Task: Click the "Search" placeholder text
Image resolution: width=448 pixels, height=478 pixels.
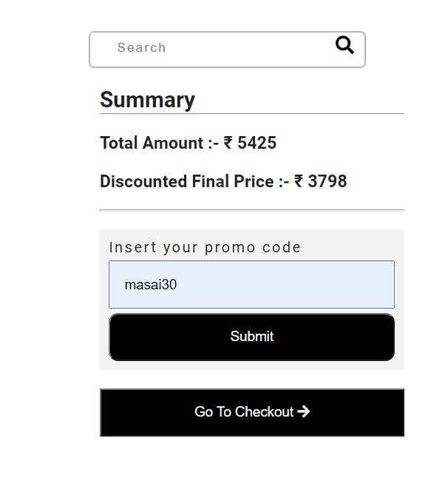Action: coord(141,48)
